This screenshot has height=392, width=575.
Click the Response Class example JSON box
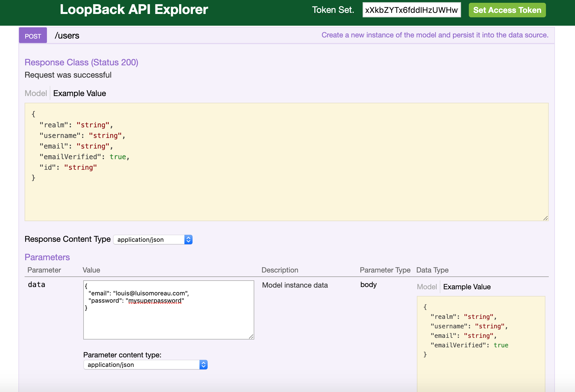coord(286,162)
